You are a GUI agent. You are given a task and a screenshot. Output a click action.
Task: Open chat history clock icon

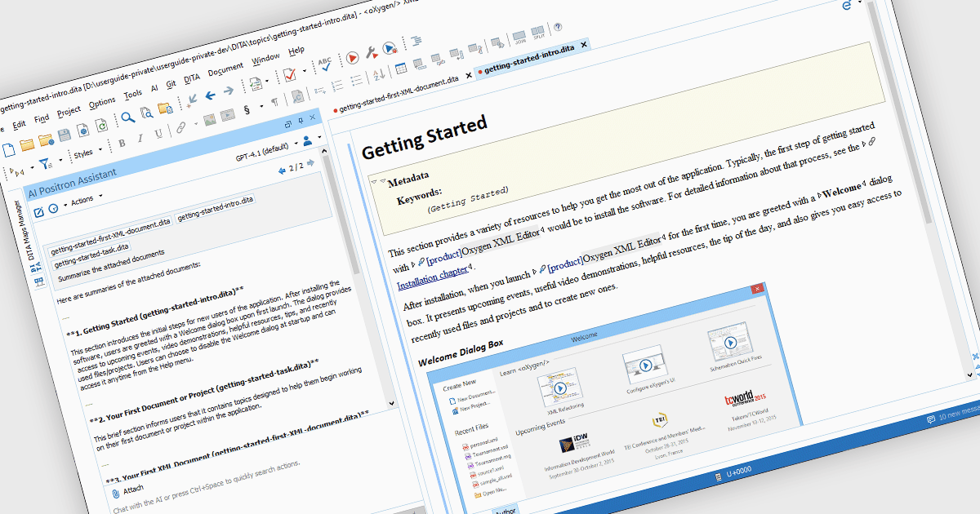click(x=53, y=208)
